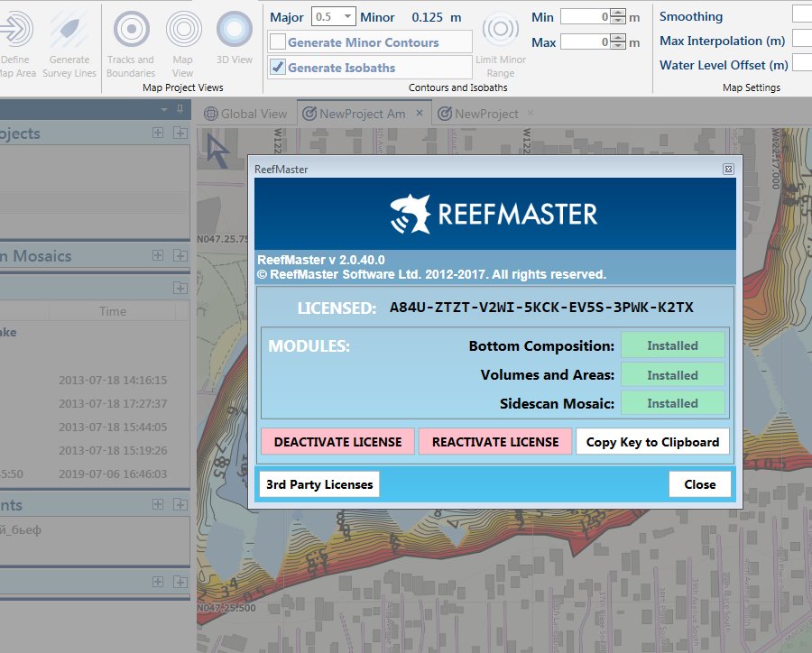Open 3rd Party Licenses
The image size is (812, 653).
319,484
